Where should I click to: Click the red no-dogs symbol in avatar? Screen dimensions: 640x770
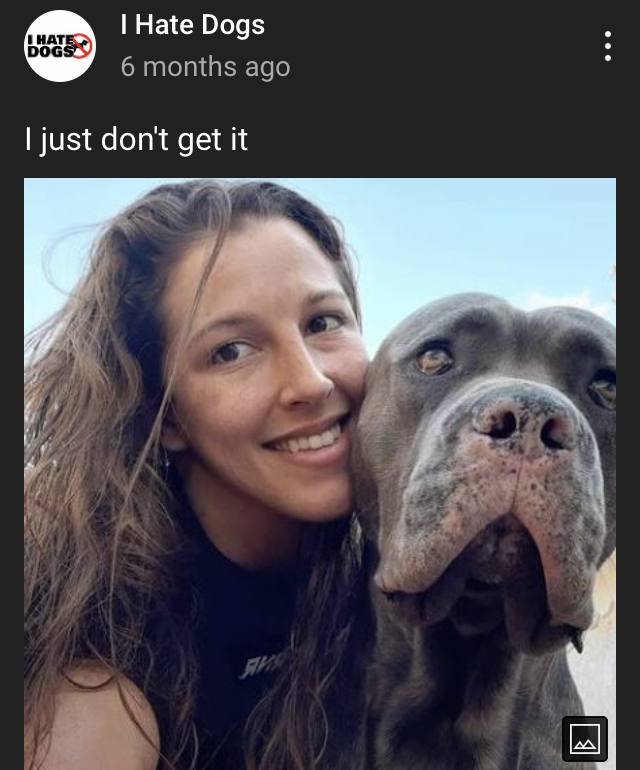point(82,46)
